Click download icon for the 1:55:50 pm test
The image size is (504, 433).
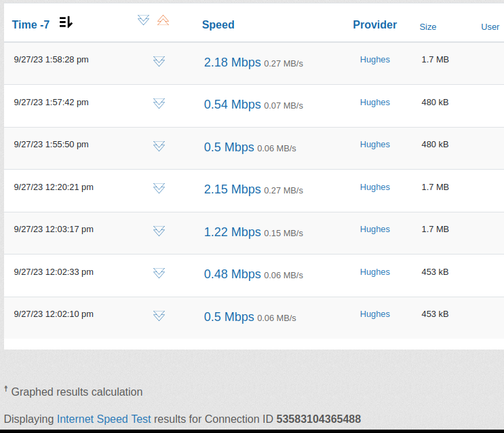[x=159, y=146]
